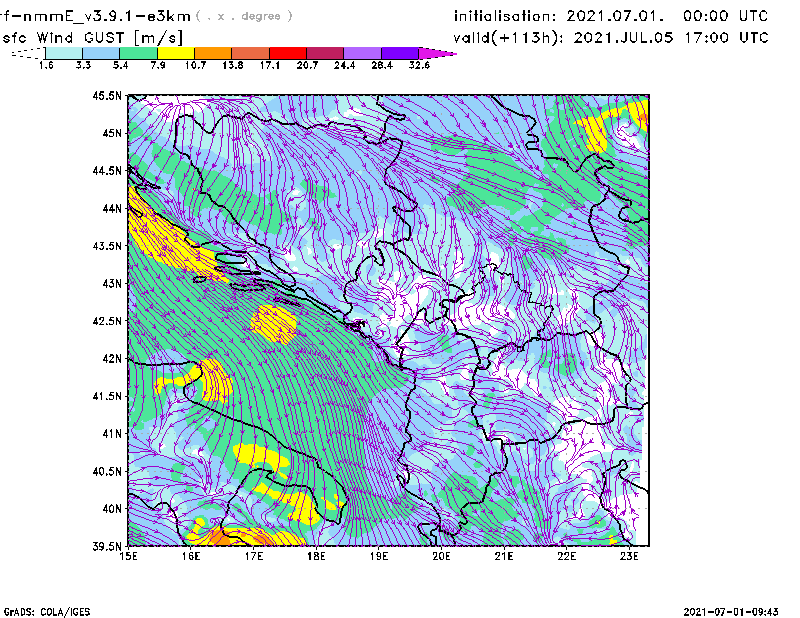The image size is (800, 618).
Task: Click the legend value 13.8
Action: [233, 65]
